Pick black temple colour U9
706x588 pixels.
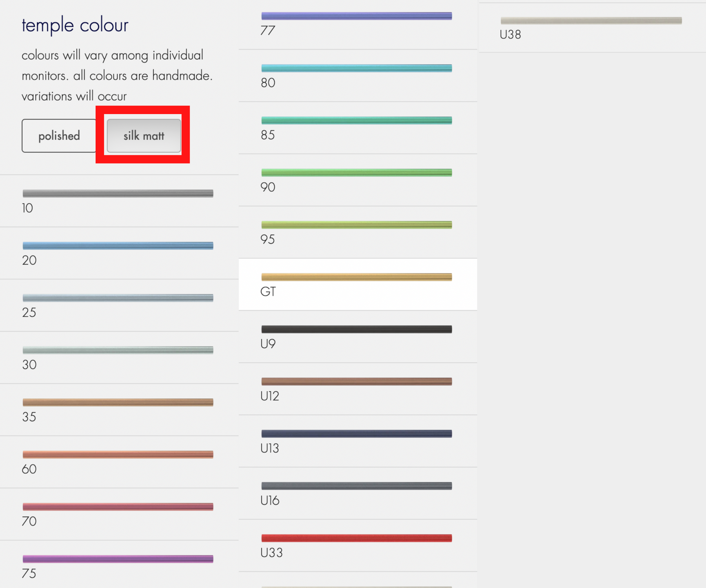point(357,336)
